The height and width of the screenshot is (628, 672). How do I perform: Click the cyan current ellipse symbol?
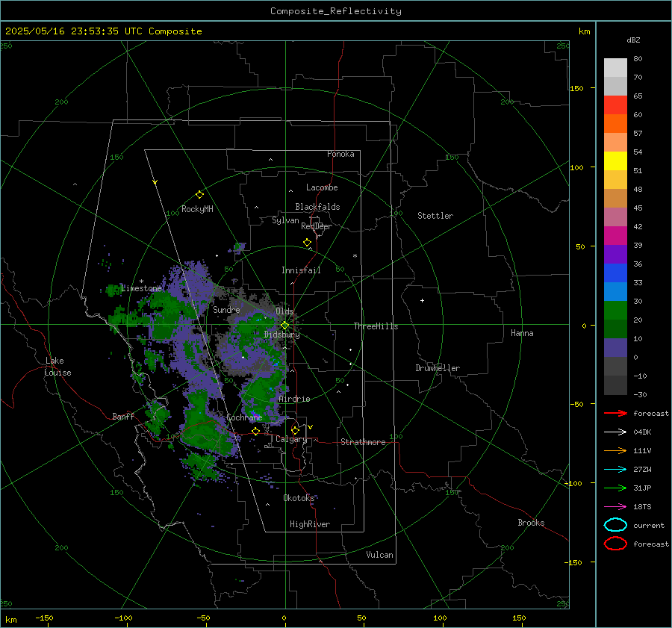[615, 525]
